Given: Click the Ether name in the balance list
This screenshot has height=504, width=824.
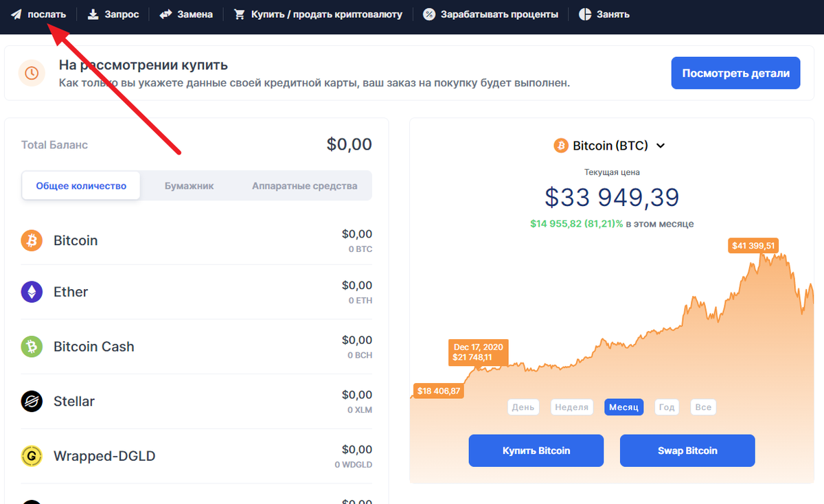Looking at the screenshot, I should coord(71,292).
